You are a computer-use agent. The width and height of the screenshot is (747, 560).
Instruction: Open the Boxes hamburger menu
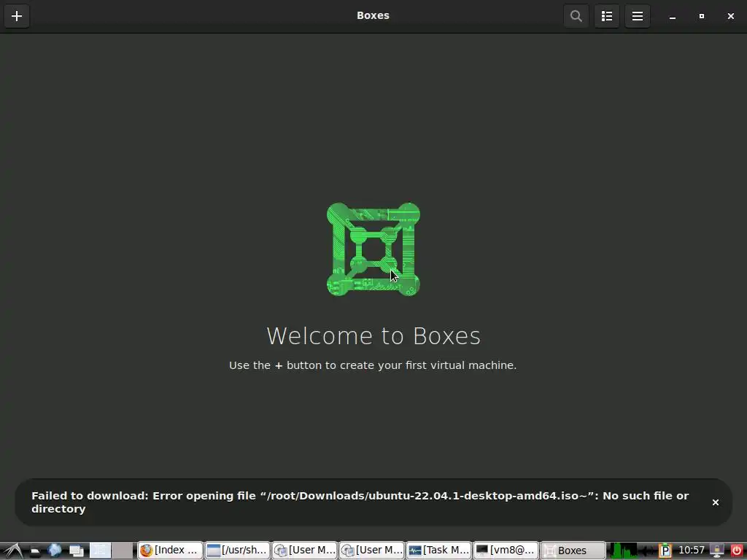638,16
